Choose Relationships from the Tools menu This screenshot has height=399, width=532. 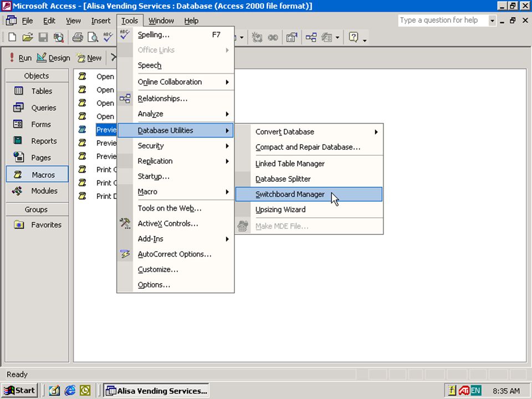[176, 99]
